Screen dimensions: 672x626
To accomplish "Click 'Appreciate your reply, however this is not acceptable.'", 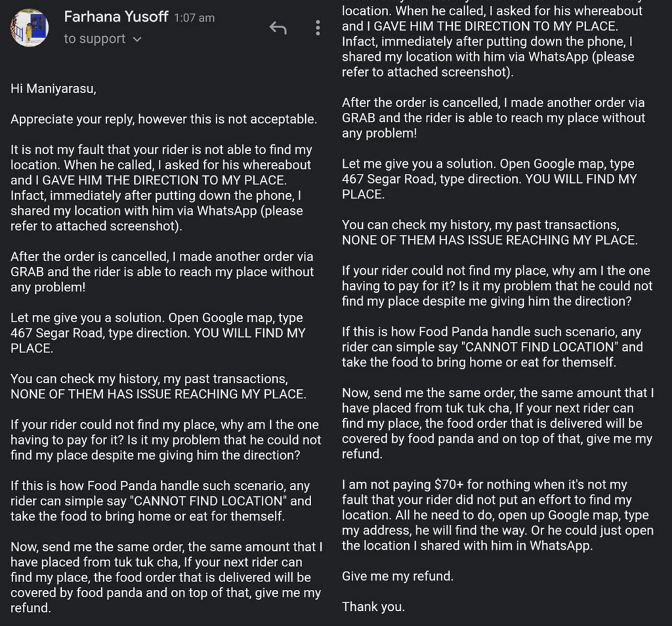I will coord(163,119).
